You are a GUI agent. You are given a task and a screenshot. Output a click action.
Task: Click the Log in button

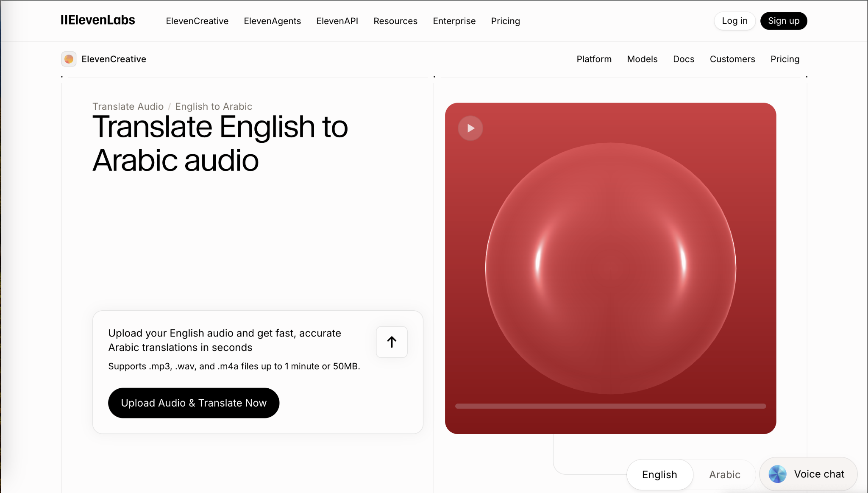coord(734,21)
